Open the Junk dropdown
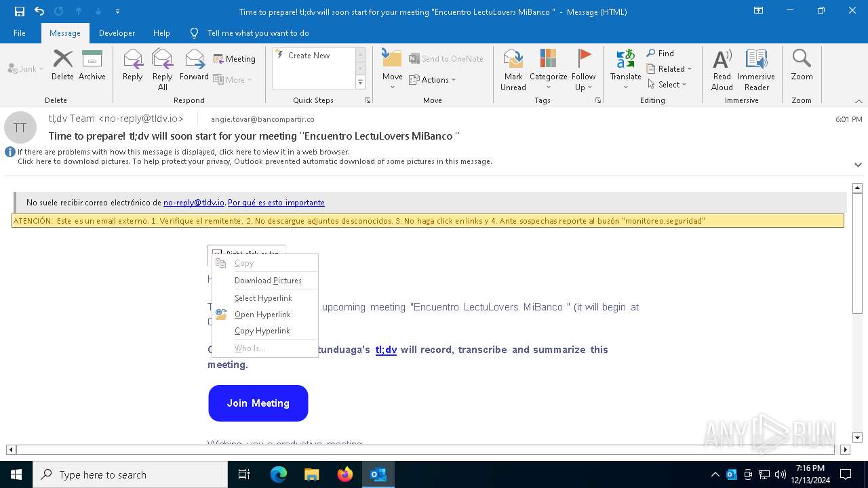The image size is (868, 488). pyautogui.click(x=26, y=68)
